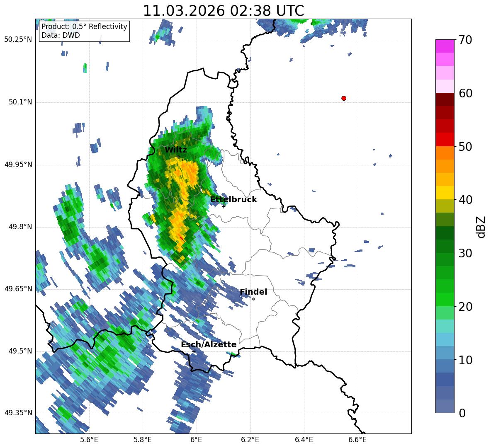Click the 49.65°N latitude tick label
The width and height of the screenshot is (491, 448).
pyautogui.click(x=18, y=289)
